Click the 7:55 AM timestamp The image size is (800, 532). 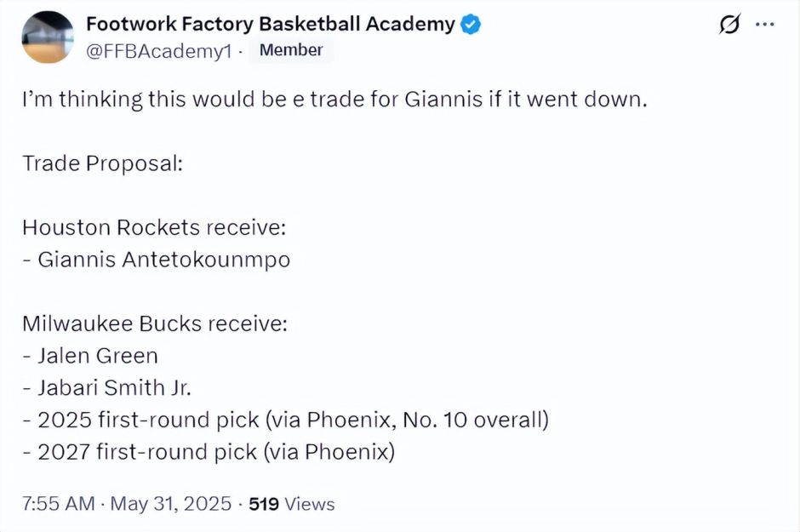[58, 504]
